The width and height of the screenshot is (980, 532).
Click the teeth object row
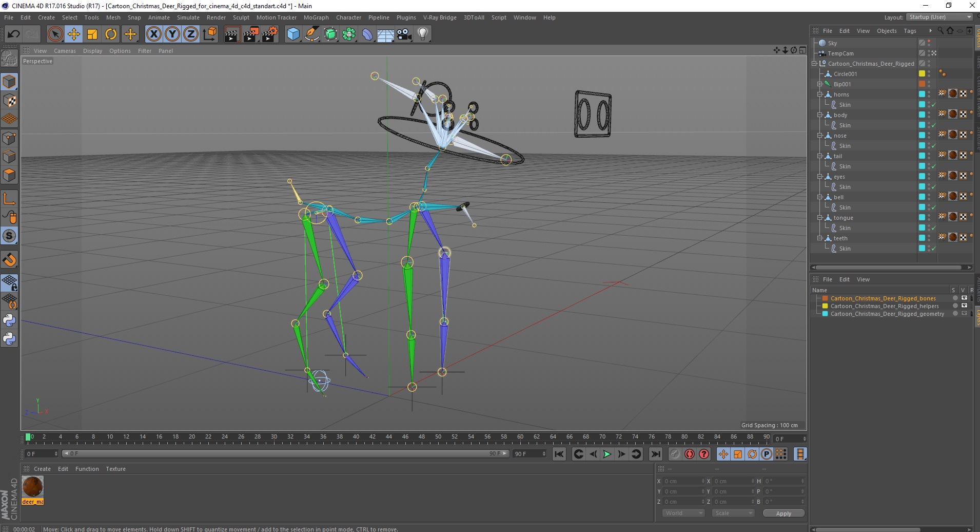840,238
